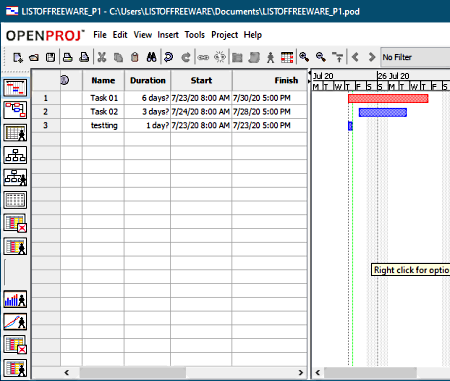Switch to the Network diagram view
The width and height of the screenshot is (450, 381).
(15, 110)
